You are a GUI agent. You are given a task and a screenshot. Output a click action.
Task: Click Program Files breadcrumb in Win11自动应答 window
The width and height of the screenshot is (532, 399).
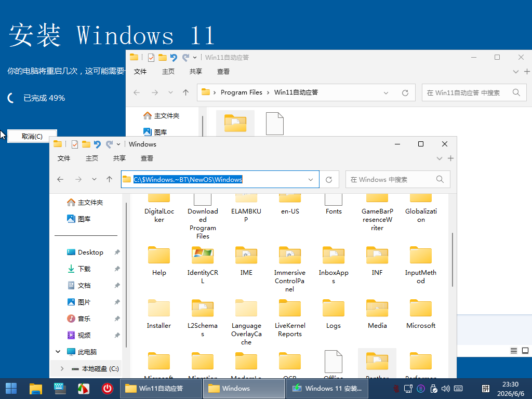pyautogui.click(x=241, y=92)
